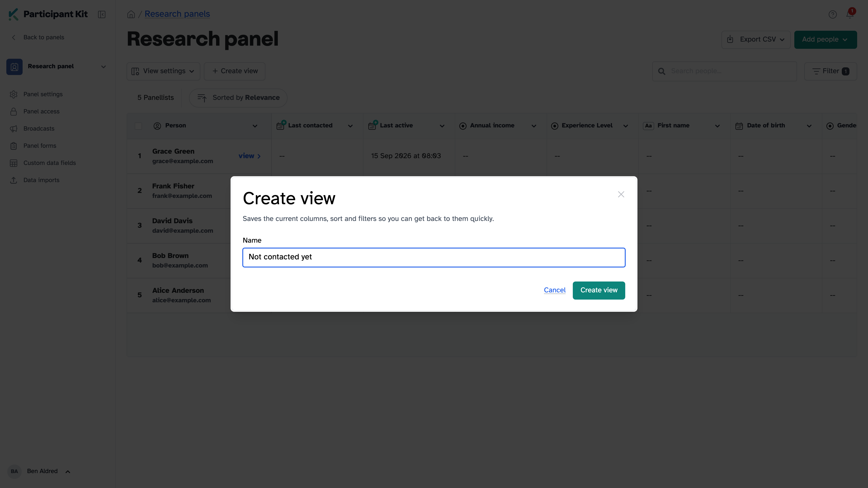Viewport: 868px width, 488px height.
Task: Collapse the sidebar with the panel toggle icon
Action: pyautogui.click(x=102, y=14)
